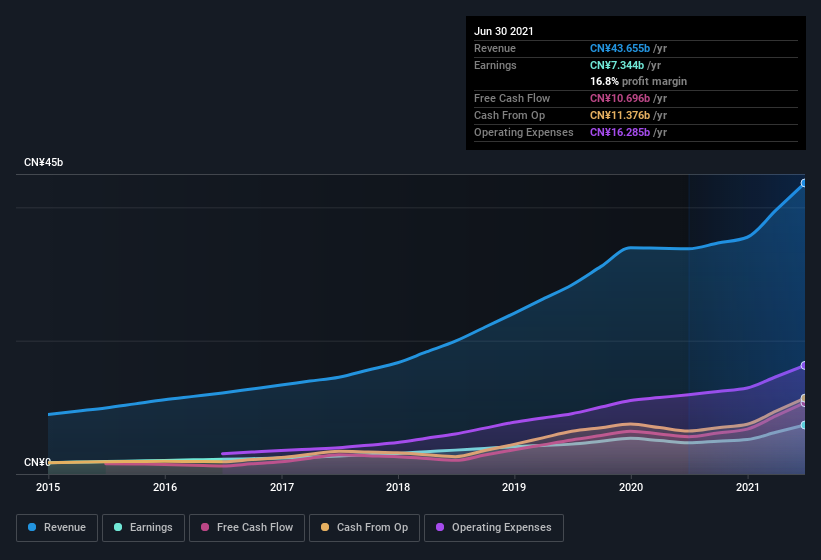Click the Revenue endpoint marker on blue line

(x=804, y=183)
